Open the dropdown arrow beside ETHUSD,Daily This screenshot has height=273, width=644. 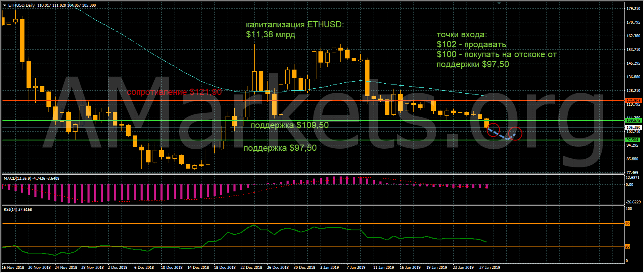pyautogui.click(x=5, y=5)
